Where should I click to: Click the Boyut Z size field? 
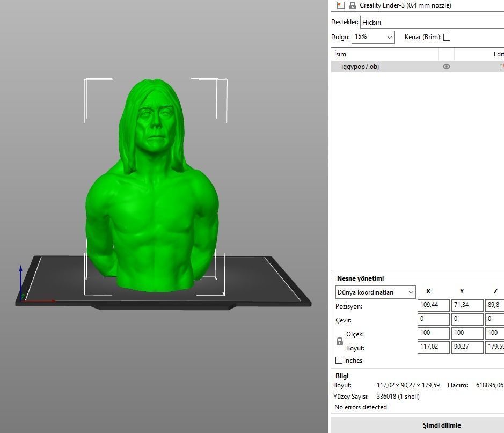pyautogui.click(x=494, y=347)
